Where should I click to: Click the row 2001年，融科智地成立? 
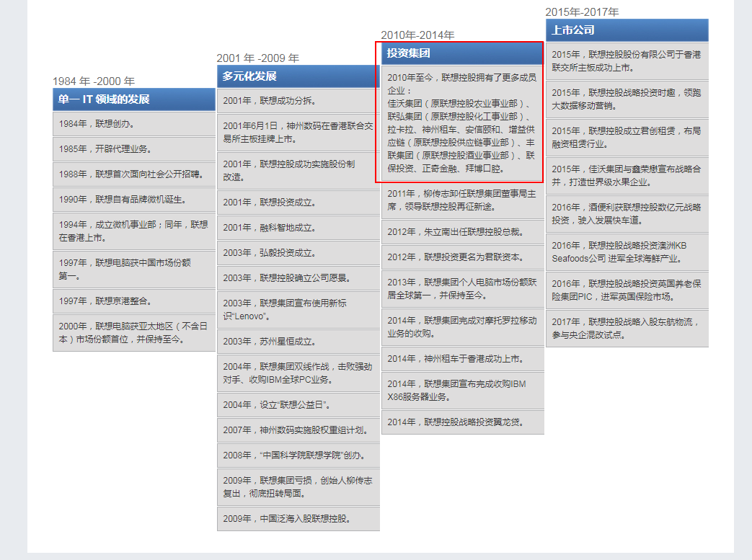[x=298, y=228]
